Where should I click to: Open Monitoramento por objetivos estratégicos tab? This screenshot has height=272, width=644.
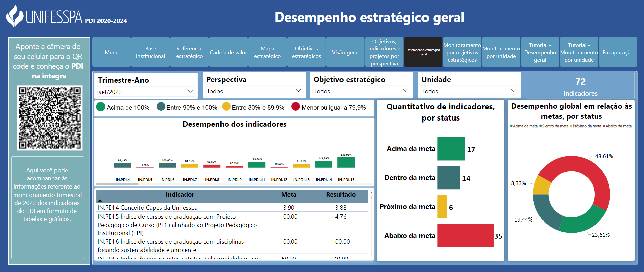click(x=462, y=52)
